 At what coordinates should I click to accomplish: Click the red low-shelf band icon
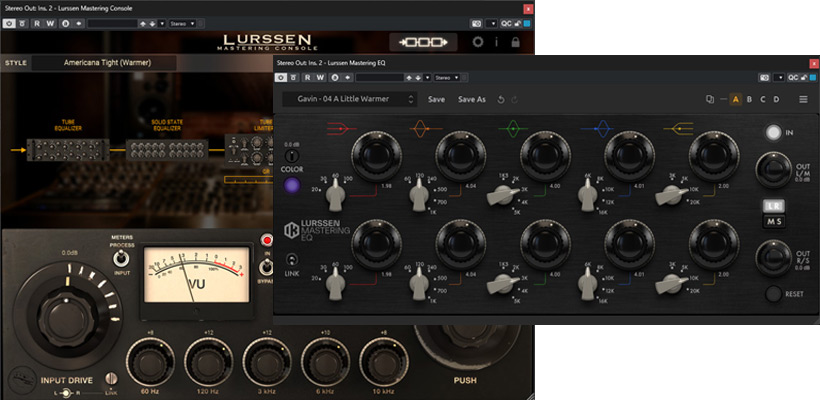click(x=341, y=128)
